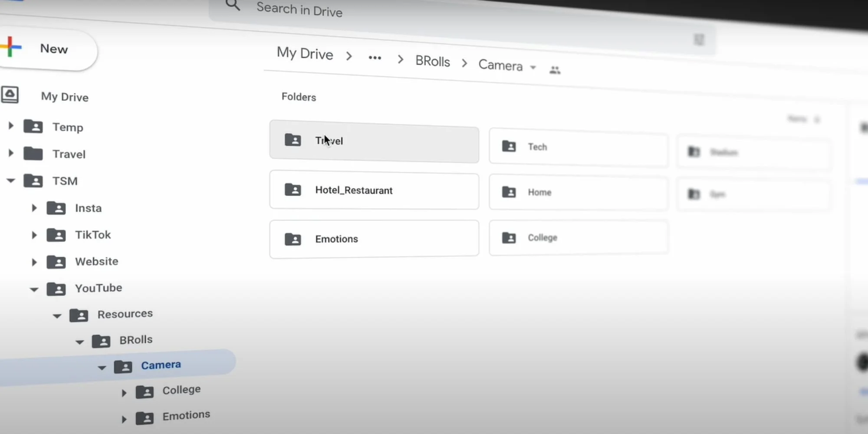Collapse the TSM folder arrow
The width and height of the screenshot is (868, 434).
pyautogui.click(x=11, y=180)
